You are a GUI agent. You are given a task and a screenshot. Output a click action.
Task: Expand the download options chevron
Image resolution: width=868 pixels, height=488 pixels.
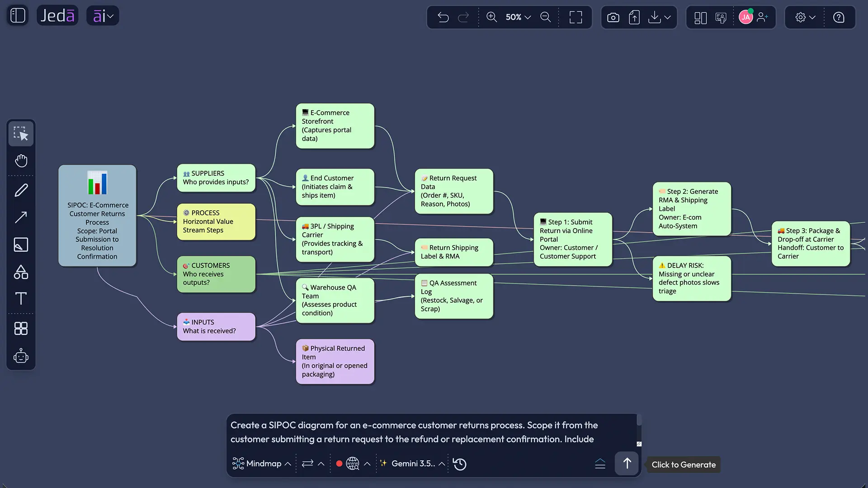click(x=668, y=17)
